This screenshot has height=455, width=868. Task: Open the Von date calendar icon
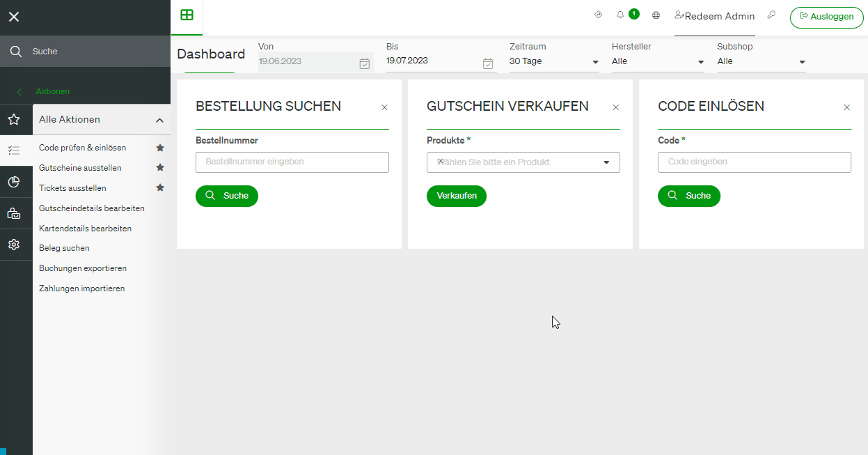365,63
